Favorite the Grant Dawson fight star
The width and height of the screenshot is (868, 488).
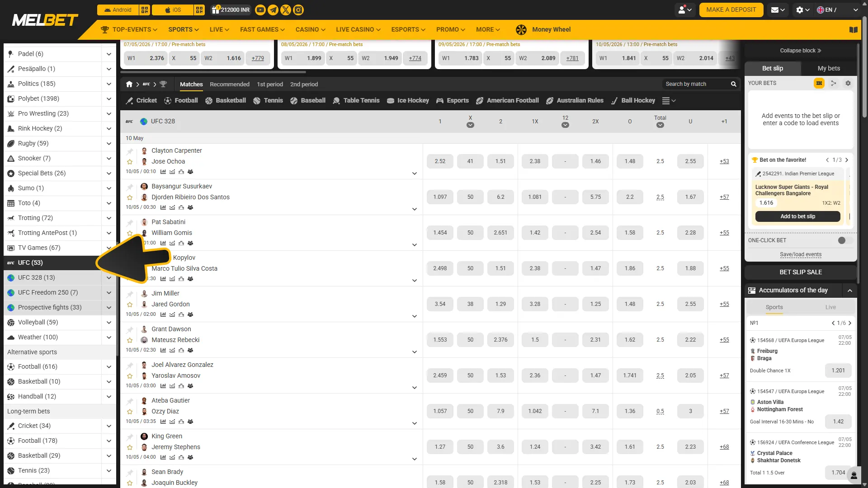coord(130,340)
